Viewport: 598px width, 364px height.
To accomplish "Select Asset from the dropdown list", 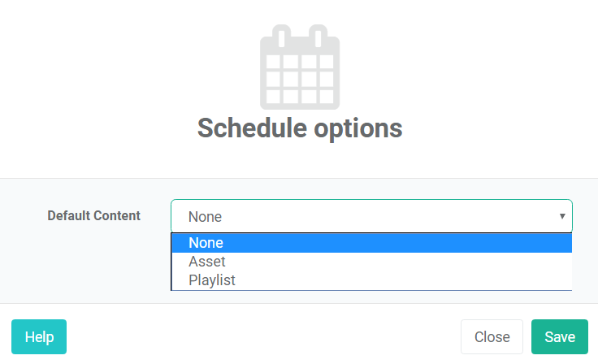I will [371, 262].
